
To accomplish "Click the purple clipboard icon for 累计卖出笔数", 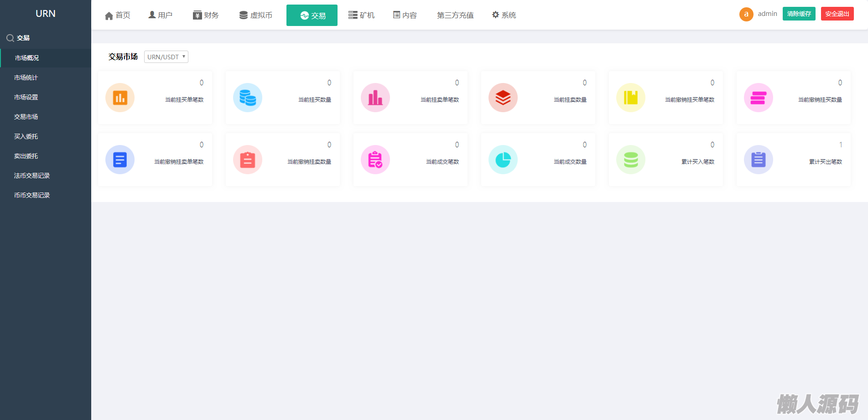I will [759, 160].
